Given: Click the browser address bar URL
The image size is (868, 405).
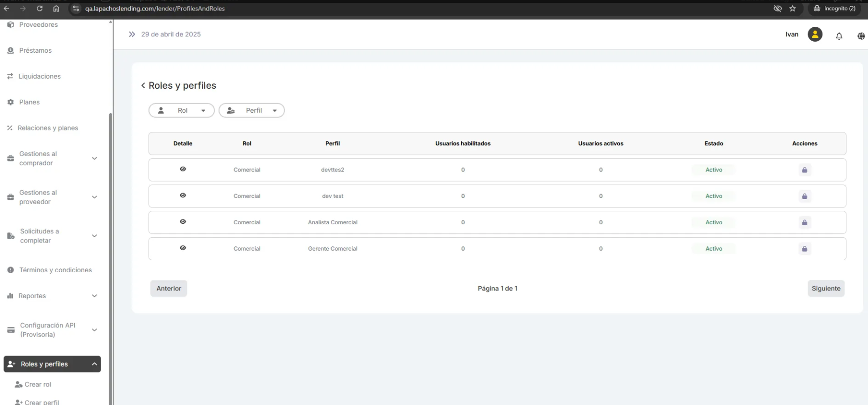Looking at the screenshot, I should (x=155, y=9).
